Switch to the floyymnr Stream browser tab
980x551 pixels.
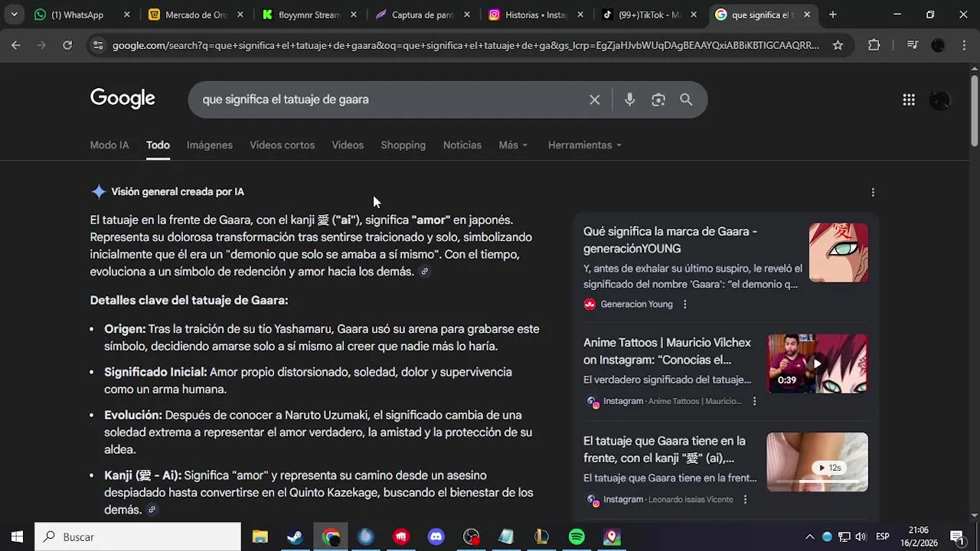click(309, 15)
